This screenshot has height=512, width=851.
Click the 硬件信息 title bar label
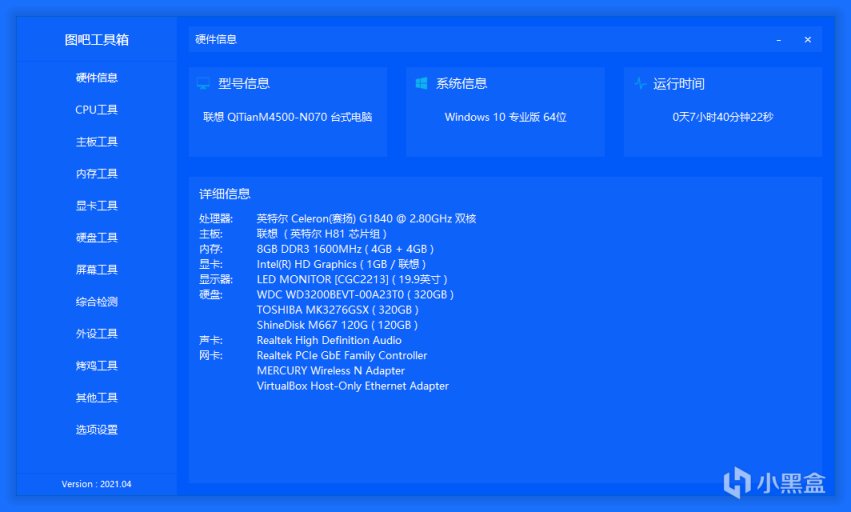point(216,39)
